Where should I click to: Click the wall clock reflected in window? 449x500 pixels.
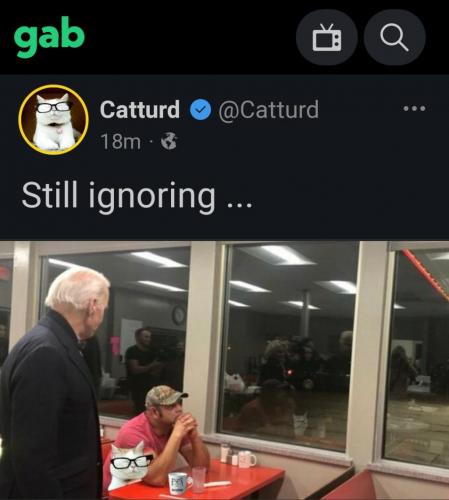click(x=179, y=315)
